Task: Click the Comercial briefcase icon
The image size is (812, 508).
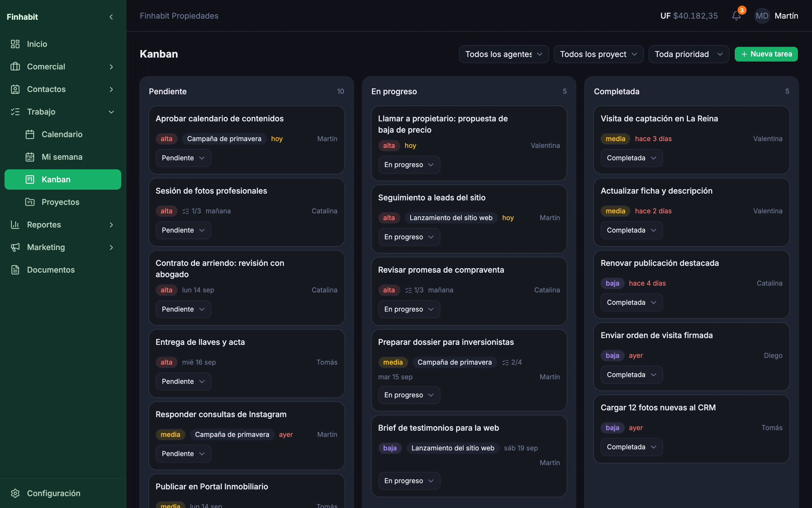Action: tap(15, 67)
